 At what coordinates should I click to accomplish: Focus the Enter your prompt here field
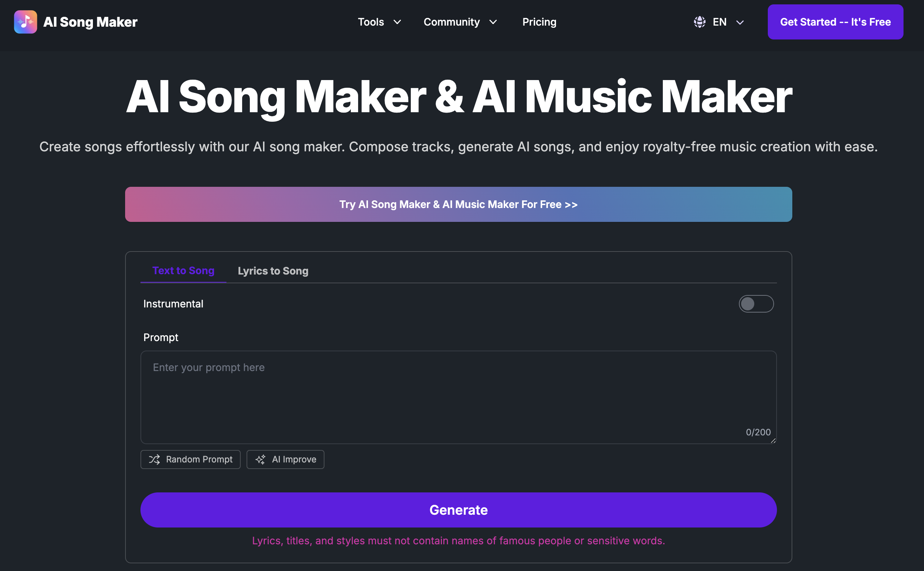coord(458,397)
